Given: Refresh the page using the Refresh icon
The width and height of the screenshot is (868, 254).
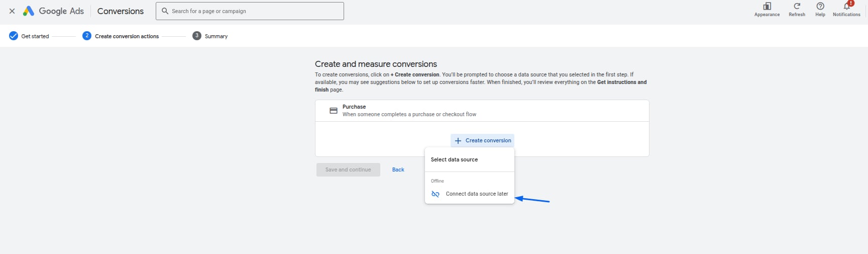Looking at the screenshot, I should click(797, 9).
